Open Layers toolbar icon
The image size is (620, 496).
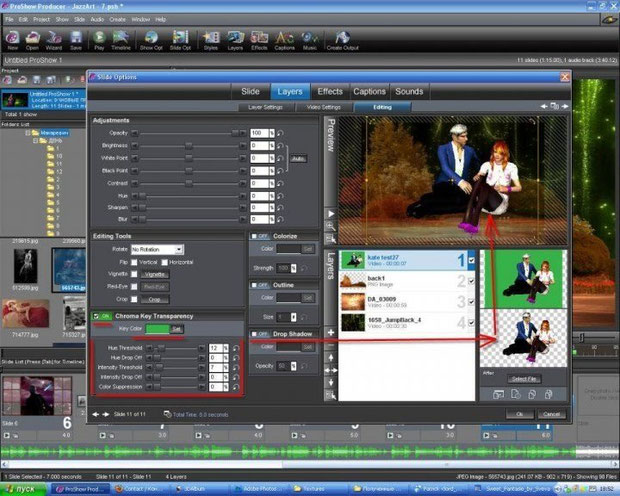(235, 40)
